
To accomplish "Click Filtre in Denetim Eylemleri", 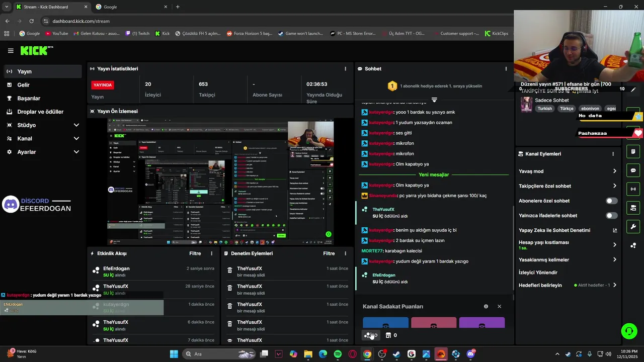I will click(x=329, y=253).
